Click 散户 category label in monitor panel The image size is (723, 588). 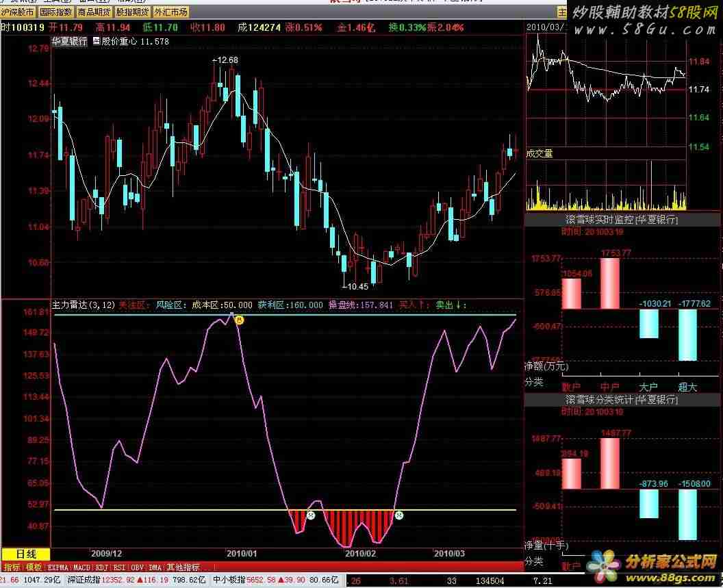(x=571, y=387)
